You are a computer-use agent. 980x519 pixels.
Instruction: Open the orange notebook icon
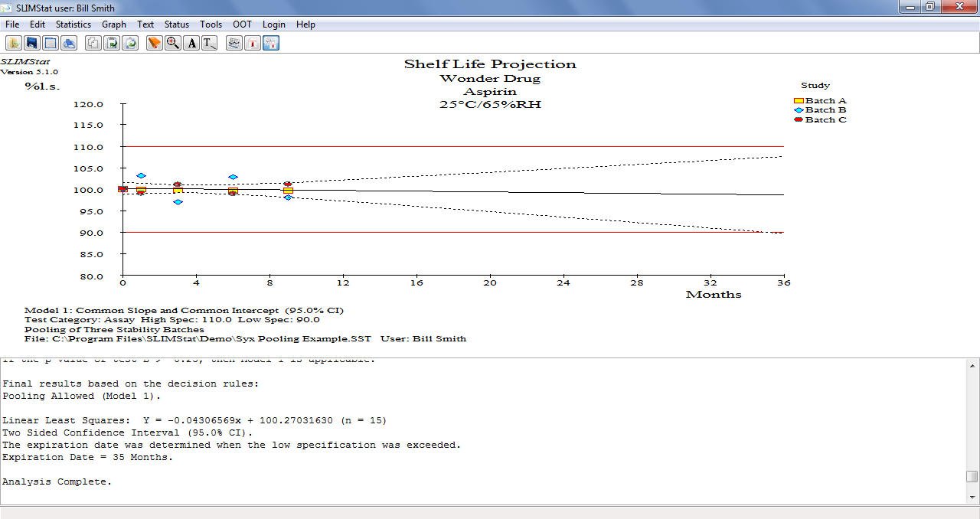(154, 42)
